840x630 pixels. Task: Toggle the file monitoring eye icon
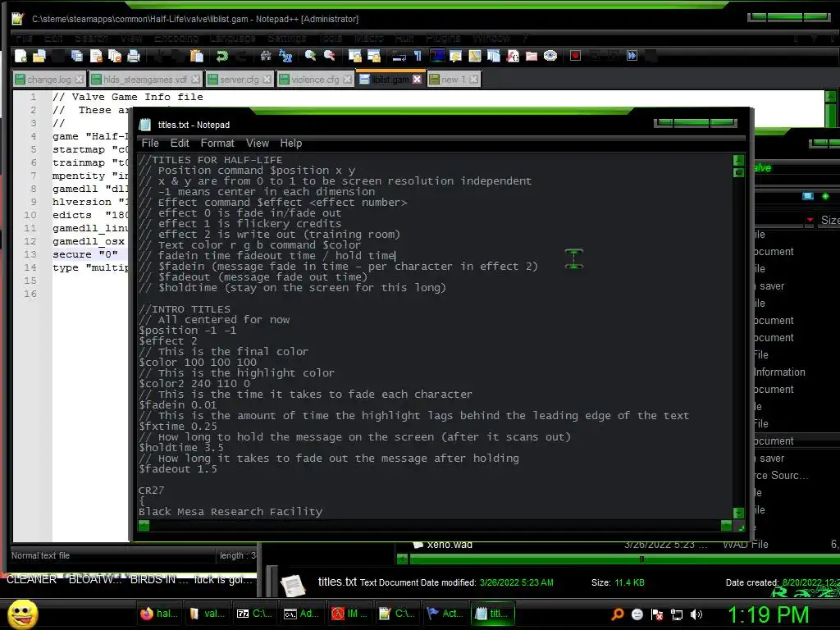(550, 56)
